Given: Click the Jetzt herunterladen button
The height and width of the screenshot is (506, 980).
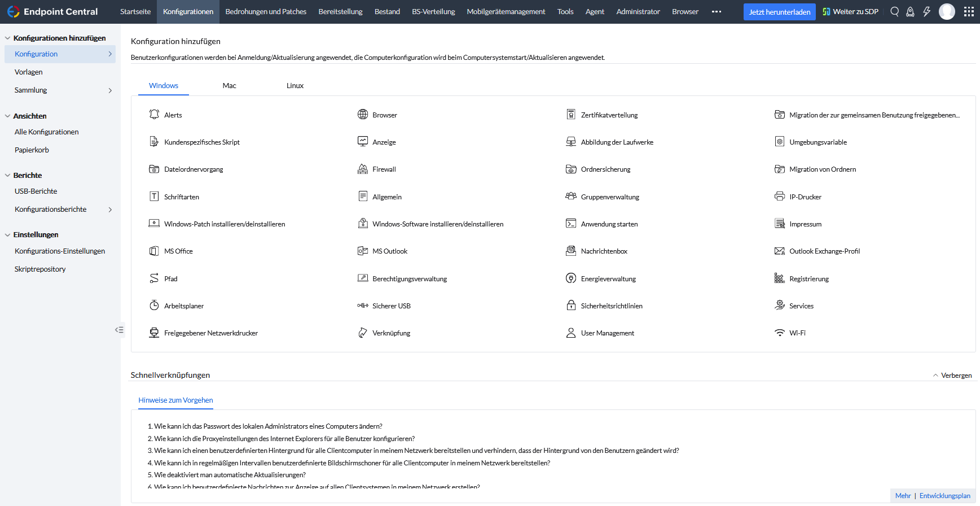Looking at the screenshot, I should pos(779,12).
